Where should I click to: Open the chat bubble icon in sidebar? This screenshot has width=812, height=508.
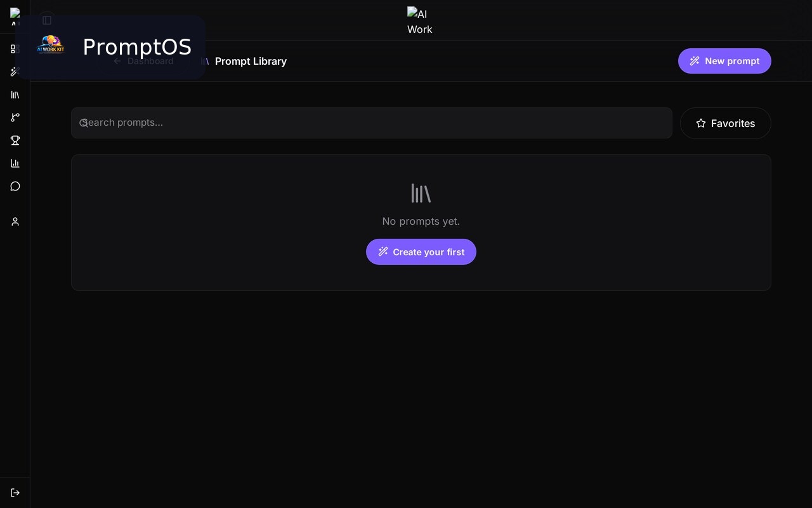pos(15,186)
